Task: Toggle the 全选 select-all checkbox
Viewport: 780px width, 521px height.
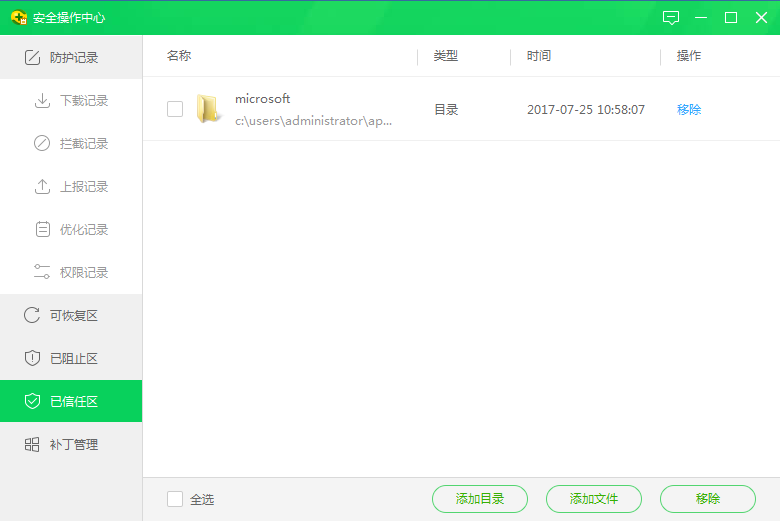Action: tap(175, 499)
